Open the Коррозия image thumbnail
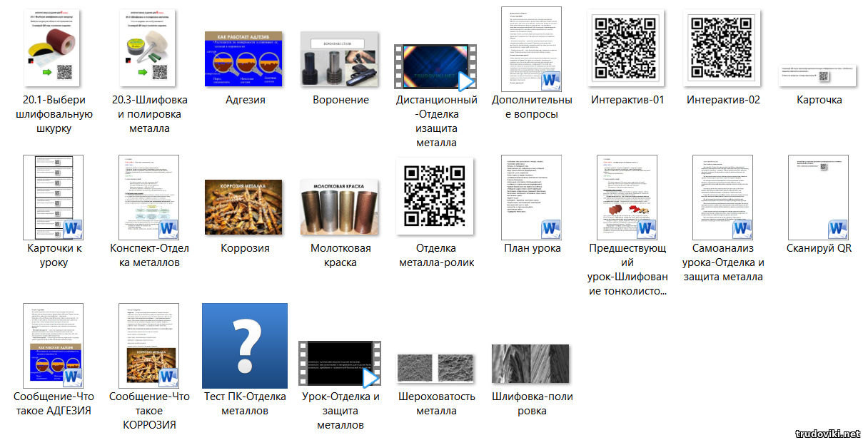 [245, 208]
